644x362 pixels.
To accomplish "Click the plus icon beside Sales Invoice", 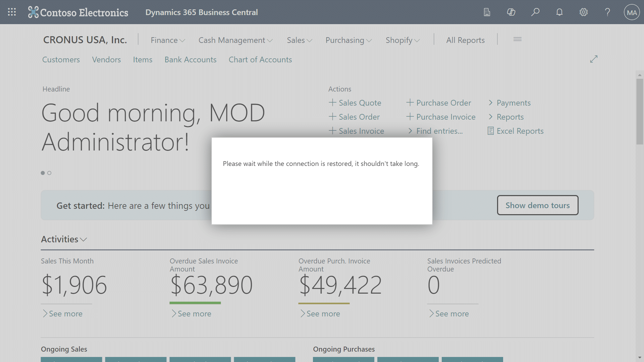I will pos(332,130).
